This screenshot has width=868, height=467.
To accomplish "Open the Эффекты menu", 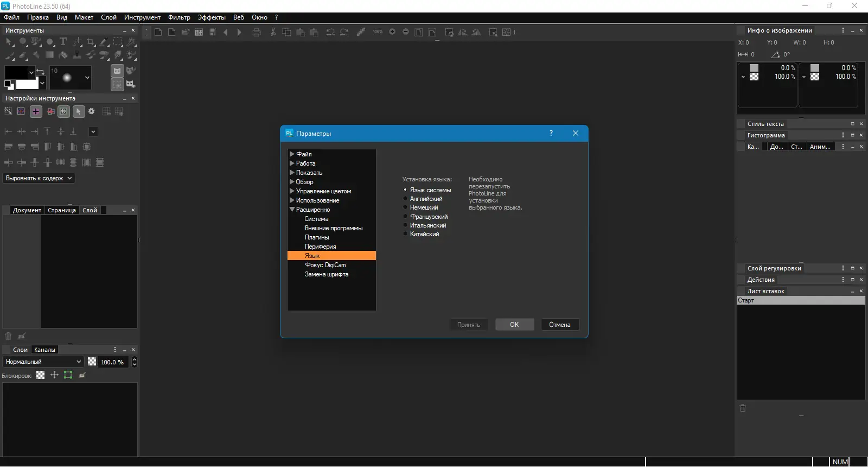I will click(x=212, y=17).
